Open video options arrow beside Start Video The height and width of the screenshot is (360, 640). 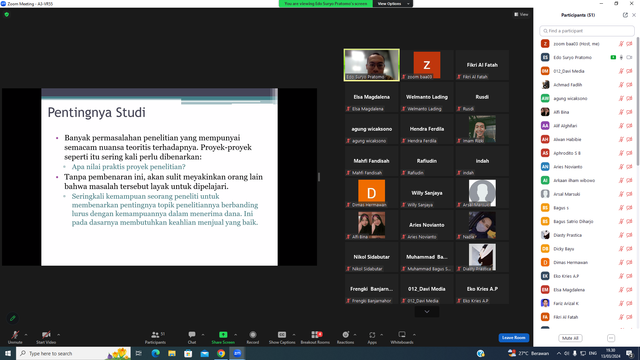[58, 335]
